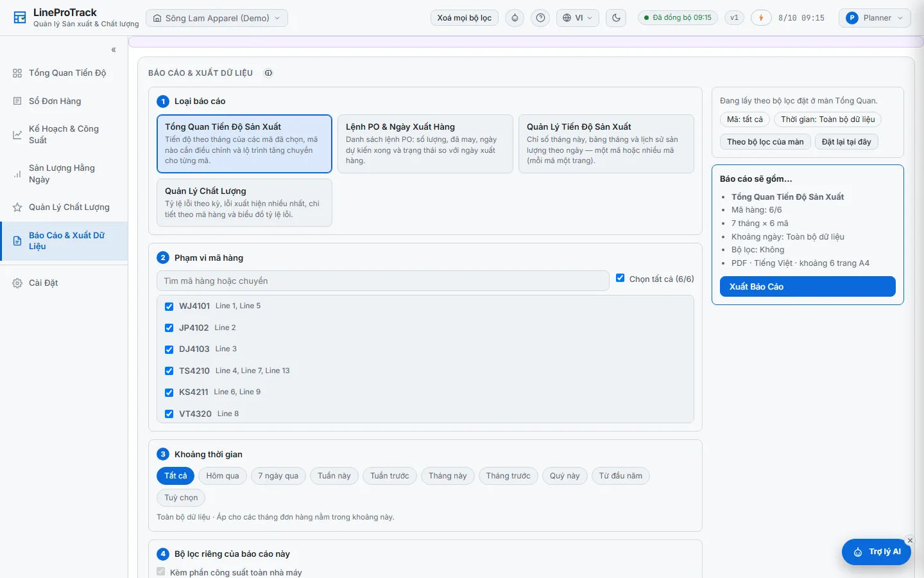Select the Lệnh PO & Ngày Xuất Hàng report type
Viewport: 924px width, 578px height.
(425, 144)
